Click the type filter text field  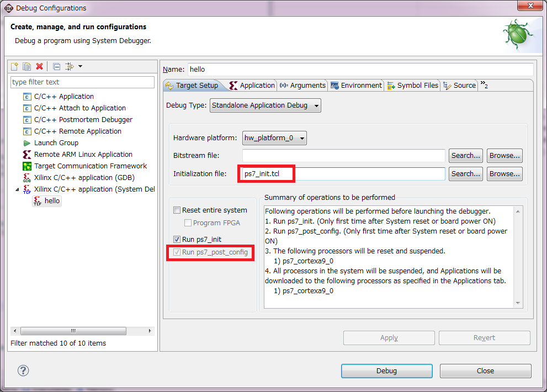pos(82,82)
